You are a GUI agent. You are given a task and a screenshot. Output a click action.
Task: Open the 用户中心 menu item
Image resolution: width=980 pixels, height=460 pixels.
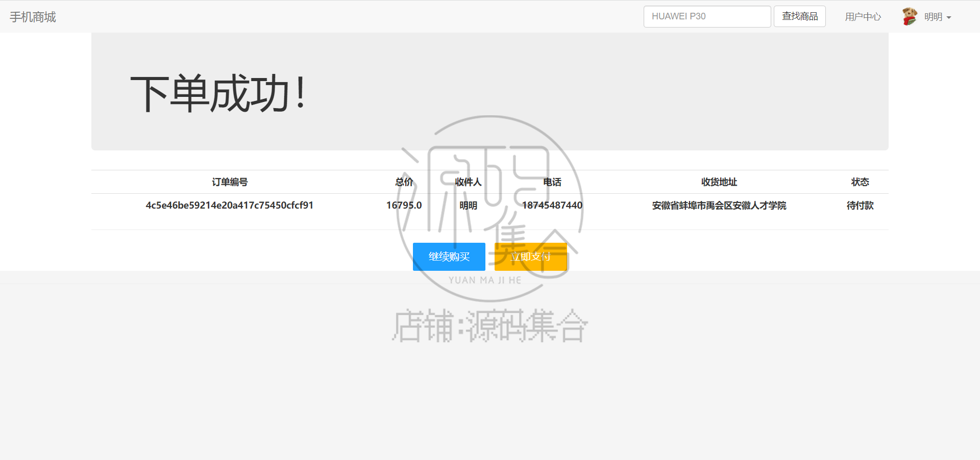pos(863,17)
